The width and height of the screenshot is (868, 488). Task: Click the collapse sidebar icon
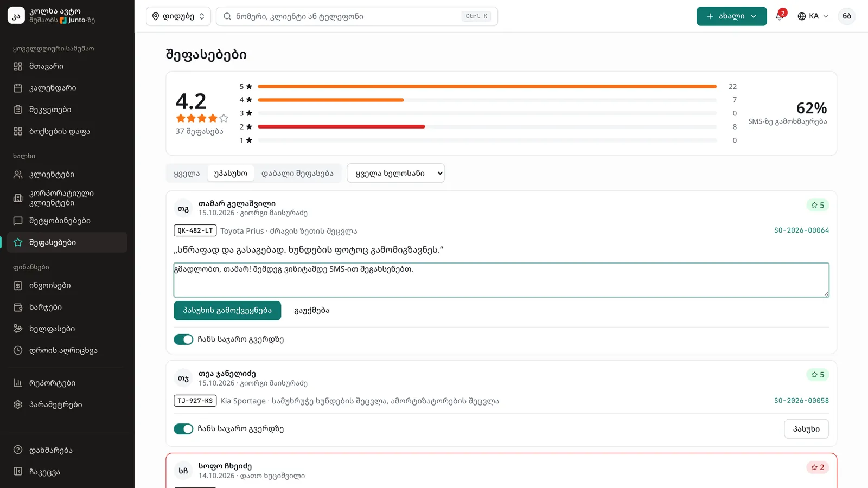pyautogui.click(x=18, y=472)
